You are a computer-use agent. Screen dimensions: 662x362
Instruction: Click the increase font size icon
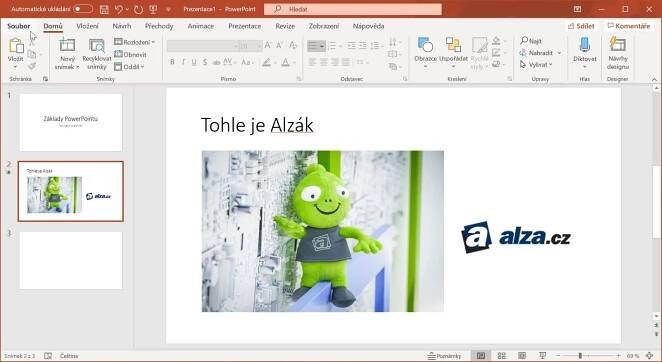[x=268, y=45]
